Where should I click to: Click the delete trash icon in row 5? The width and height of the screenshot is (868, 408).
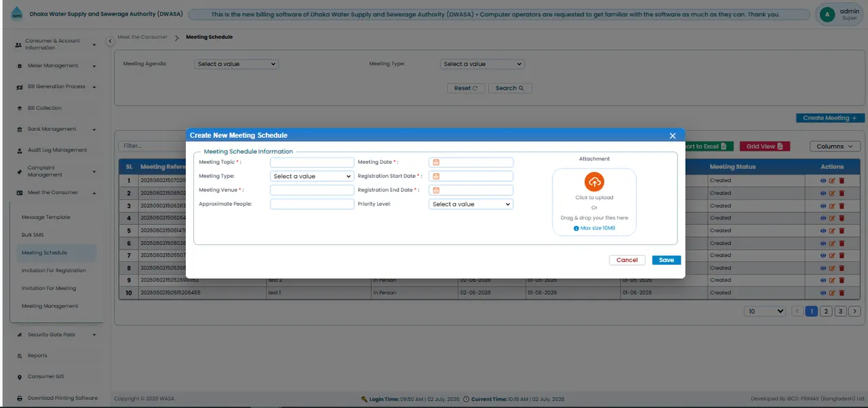point(842,231)
